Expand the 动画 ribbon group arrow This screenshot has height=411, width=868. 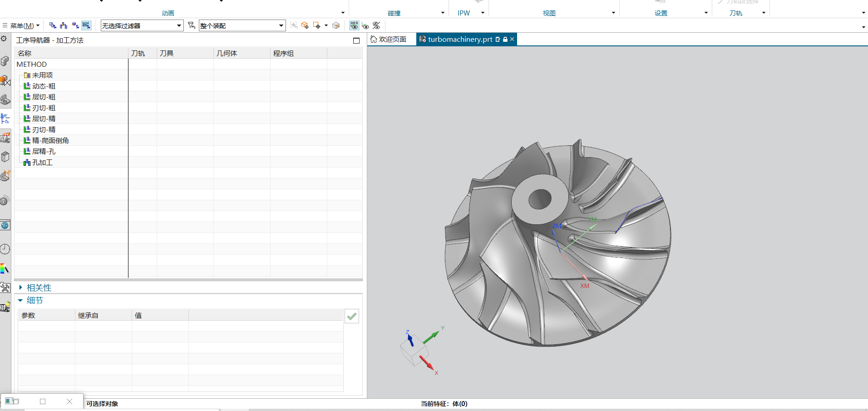(x=343, y=13)
